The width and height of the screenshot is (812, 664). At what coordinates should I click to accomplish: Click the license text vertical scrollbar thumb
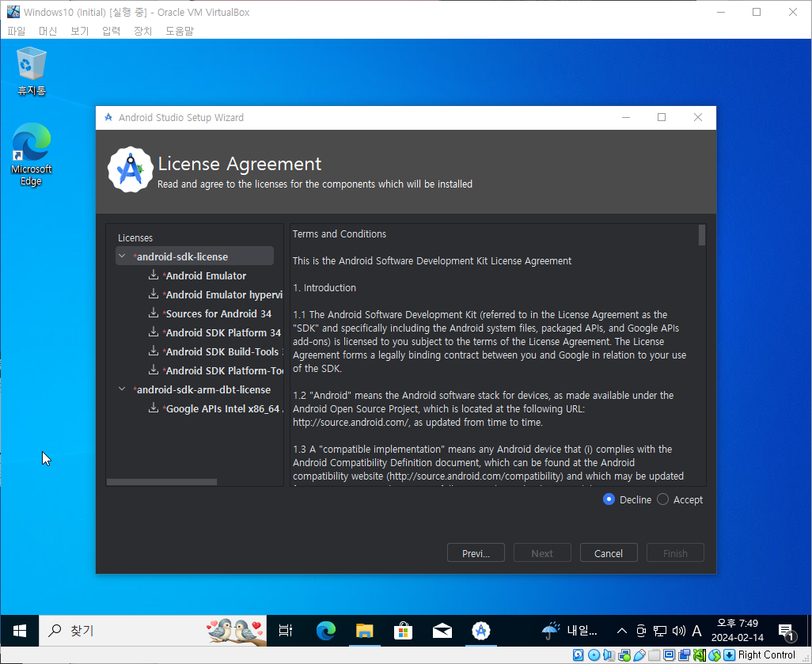click(x=702, y=234)
